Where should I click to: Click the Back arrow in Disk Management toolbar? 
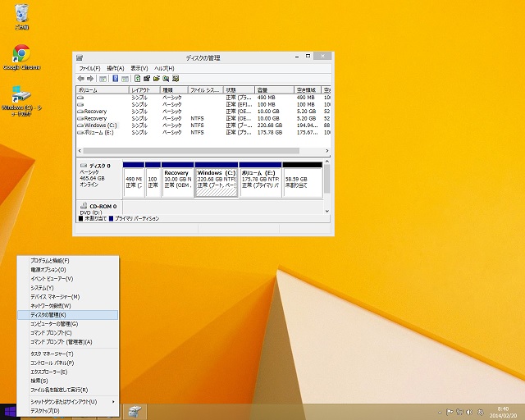(80, 78)
